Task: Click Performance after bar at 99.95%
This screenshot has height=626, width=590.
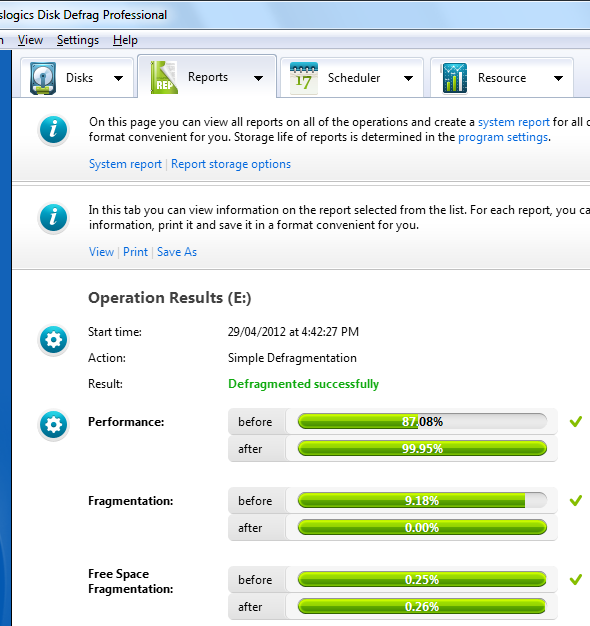Action: pos(422,448)
